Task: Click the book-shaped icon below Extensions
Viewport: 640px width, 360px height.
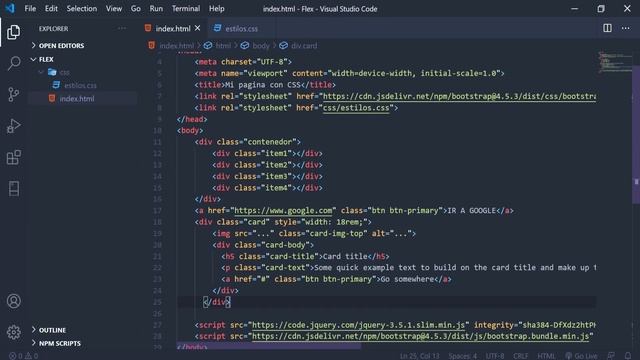Action: [x=13, y=189]
